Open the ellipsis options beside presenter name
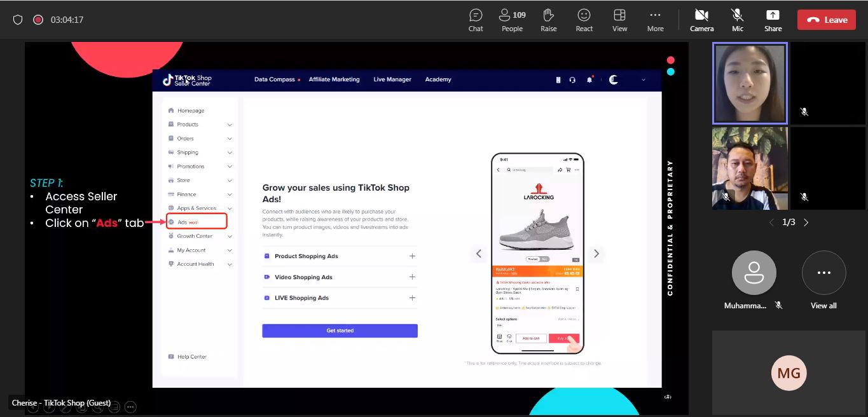 click(x=130, y=407)
